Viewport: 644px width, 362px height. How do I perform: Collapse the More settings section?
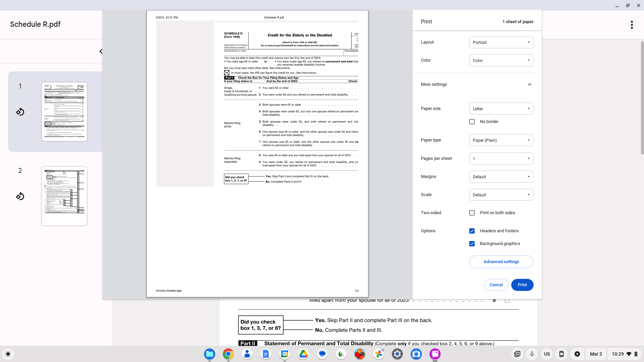click(x=529, y=84)
